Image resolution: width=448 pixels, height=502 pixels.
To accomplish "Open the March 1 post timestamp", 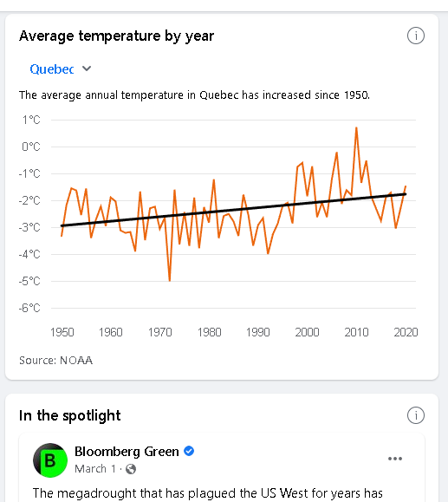I will tap(95, 469).
